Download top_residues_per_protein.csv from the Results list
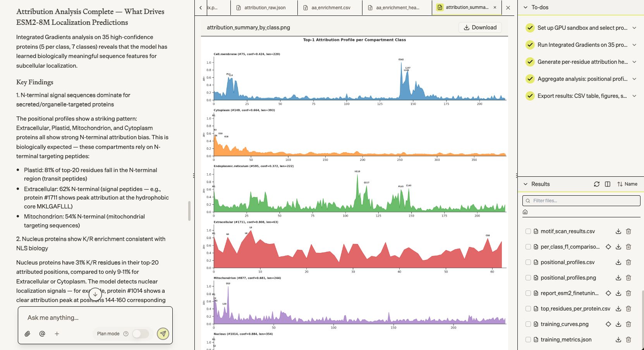Image resolution: width=644 pixels, height=350 pixels. click(618, 309)
